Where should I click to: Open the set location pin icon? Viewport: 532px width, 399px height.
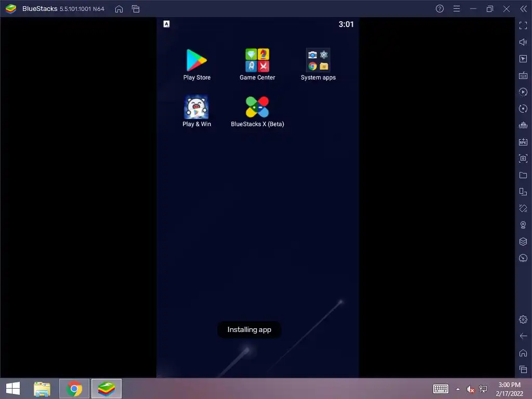[523, 225]
